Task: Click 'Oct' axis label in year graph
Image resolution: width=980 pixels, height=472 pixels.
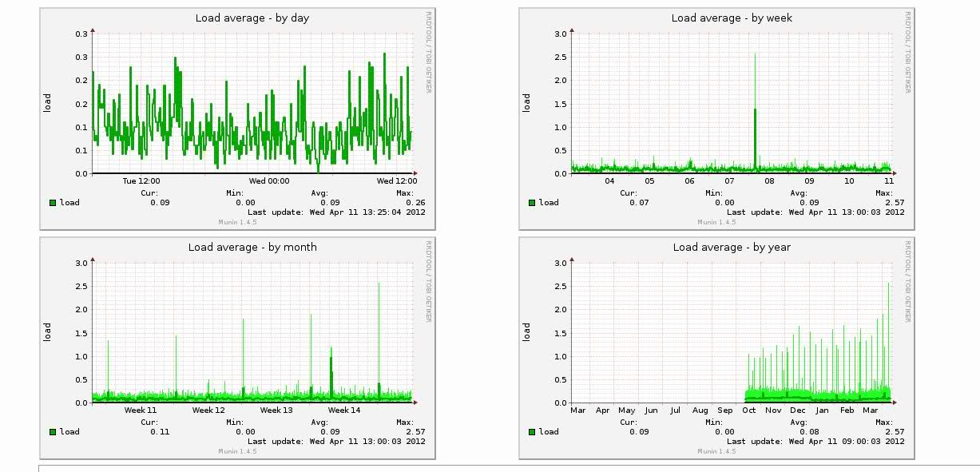Action: 749,411
